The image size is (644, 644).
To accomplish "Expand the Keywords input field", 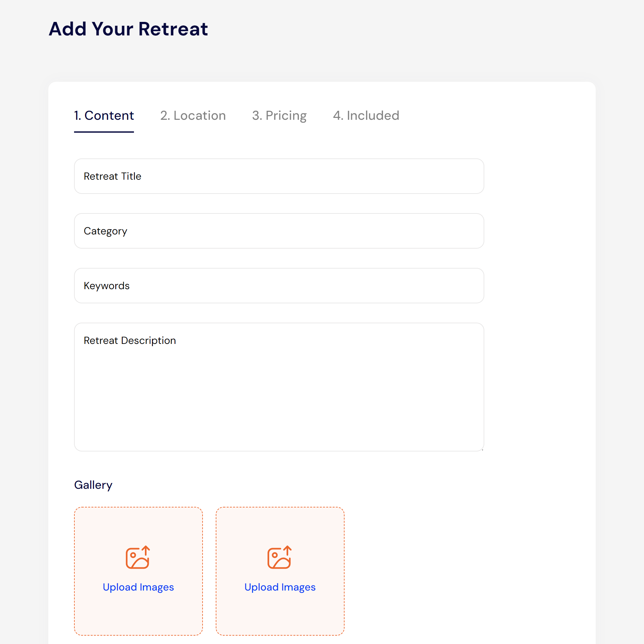I will pos(279,285).
